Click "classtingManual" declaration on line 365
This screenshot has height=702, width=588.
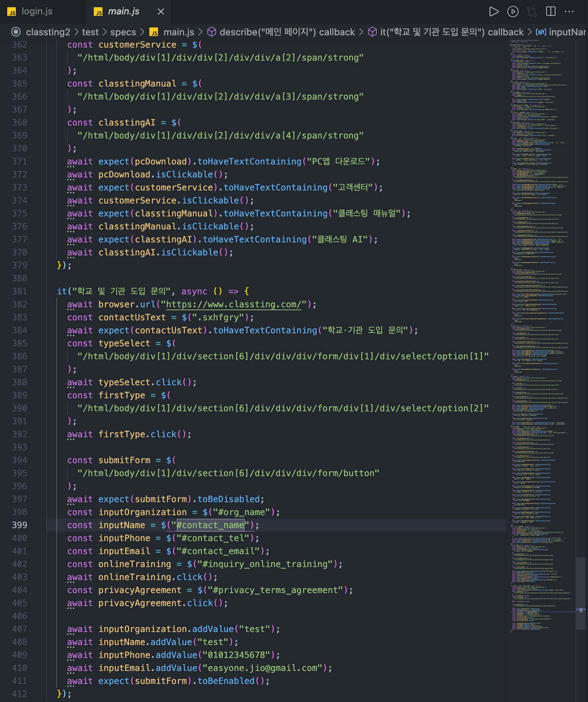click(x=137, y=84)
